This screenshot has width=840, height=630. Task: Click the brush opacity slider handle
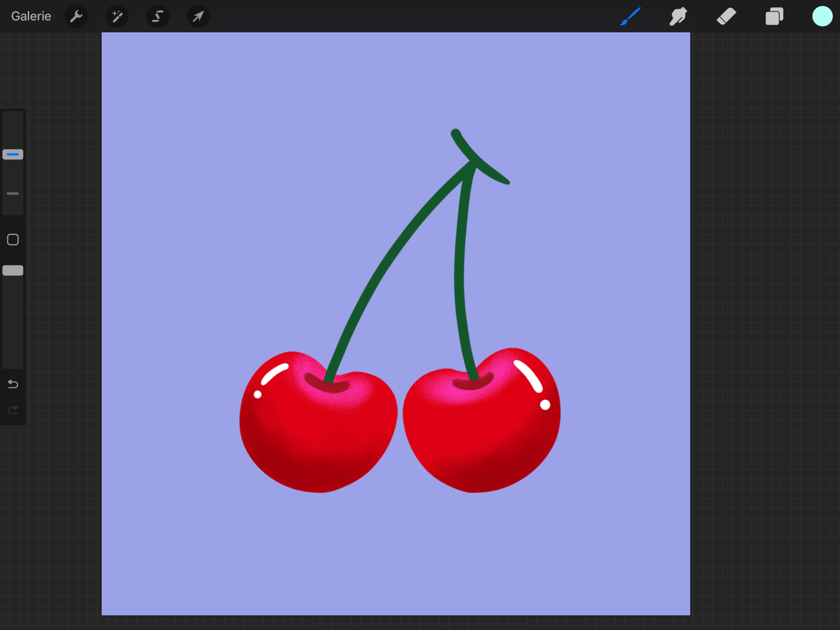point(13,270)
